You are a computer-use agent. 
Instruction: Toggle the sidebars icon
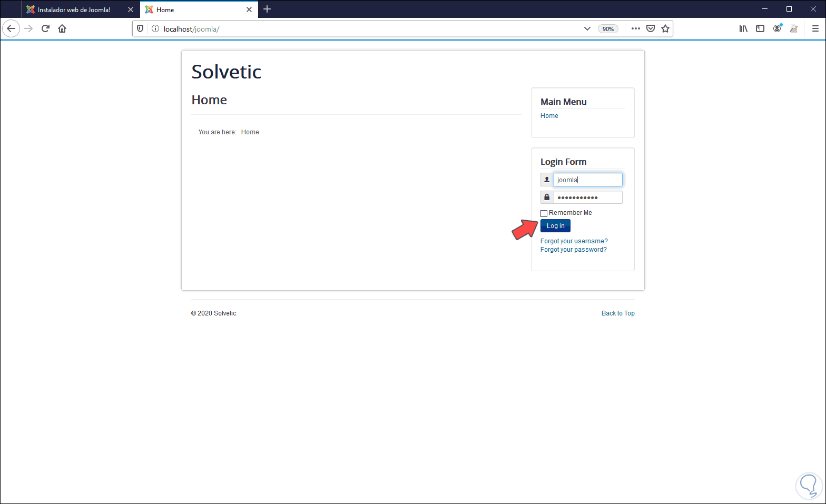[x=760, y=28]
